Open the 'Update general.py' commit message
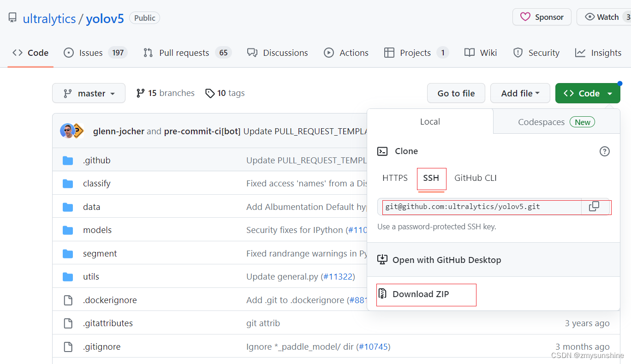 point(282,277)
